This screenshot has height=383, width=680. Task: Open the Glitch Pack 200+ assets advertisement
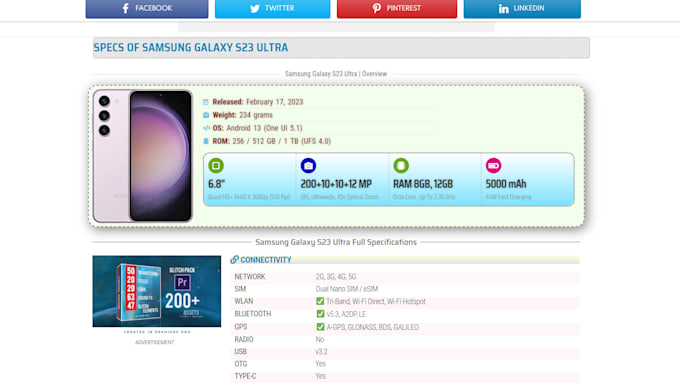pos(157,291)
